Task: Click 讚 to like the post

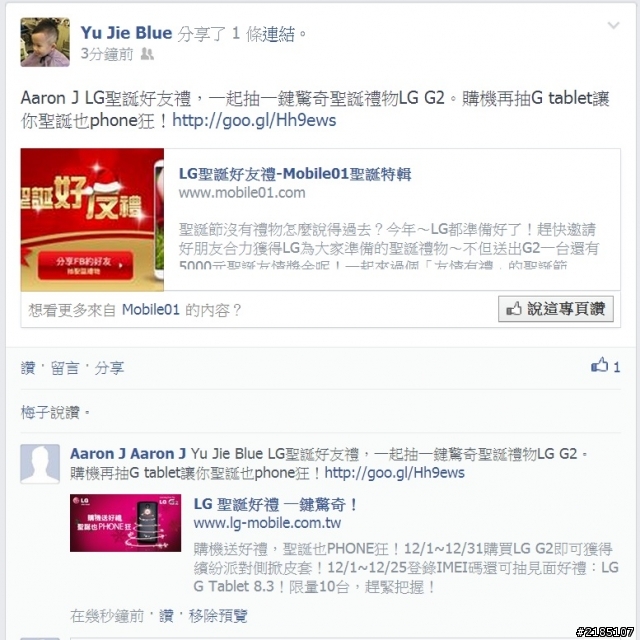Action: (x=28, y=368)
